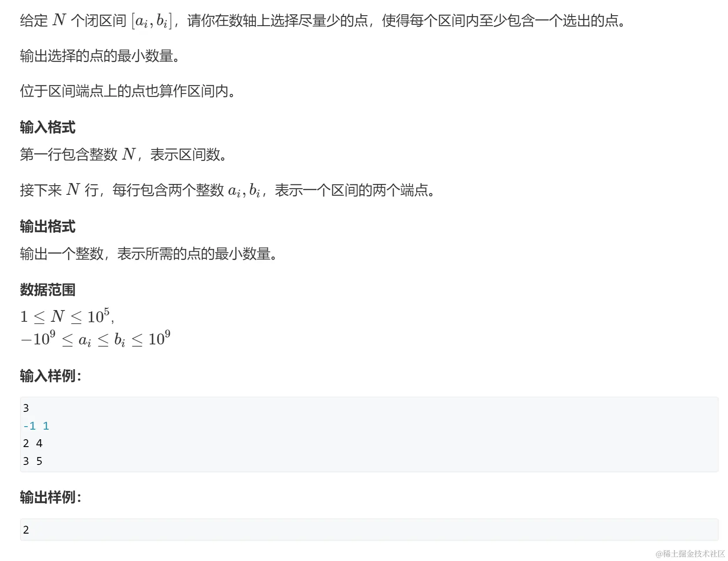
Task: Click the 数据范围 heading
Action: (x=47, y=290)
